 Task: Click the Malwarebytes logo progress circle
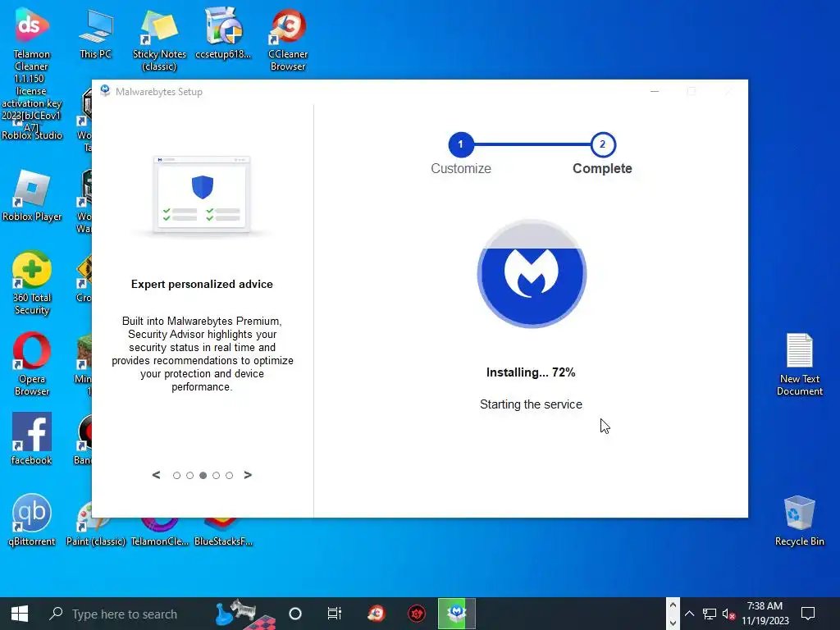[532, 273]
